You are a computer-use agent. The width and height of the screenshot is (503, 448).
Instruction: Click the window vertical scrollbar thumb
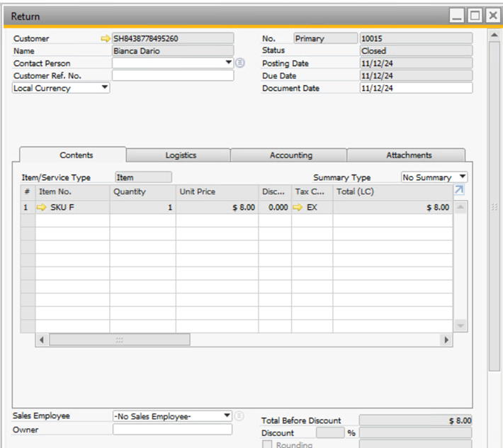click(494, 207)
